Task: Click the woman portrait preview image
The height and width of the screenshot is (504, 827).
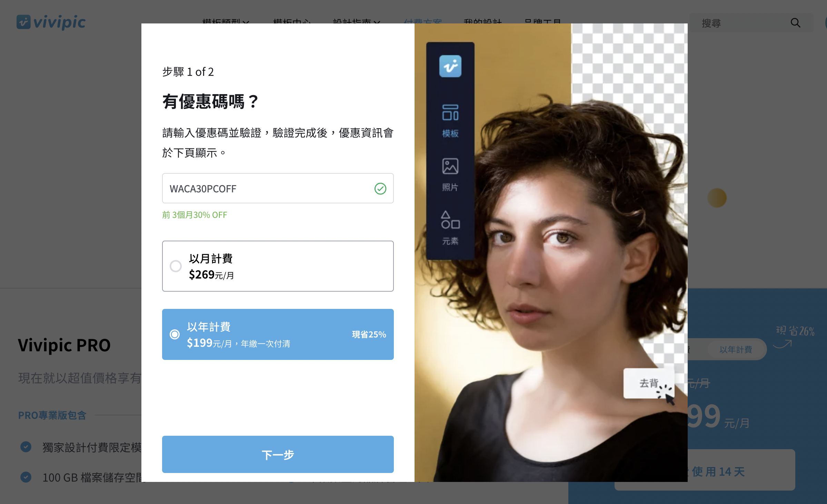Action: point(551,252)
